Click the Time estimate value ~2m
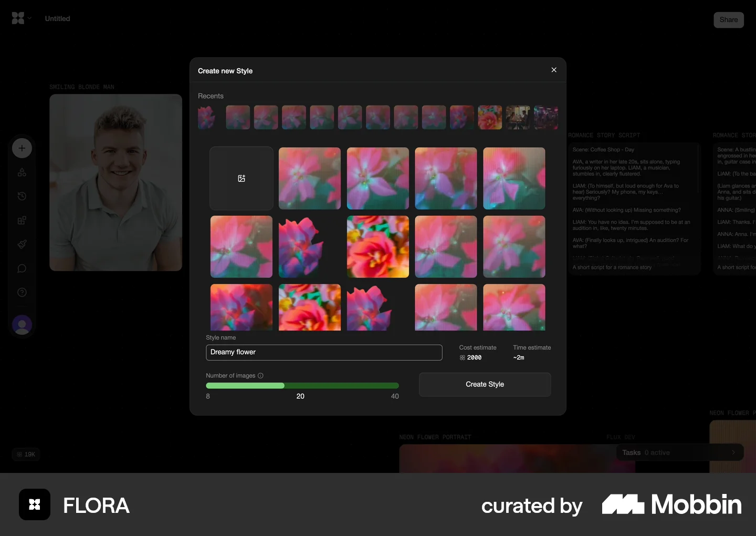The width and height of the screenshot is (756, 536). (519, 358)
